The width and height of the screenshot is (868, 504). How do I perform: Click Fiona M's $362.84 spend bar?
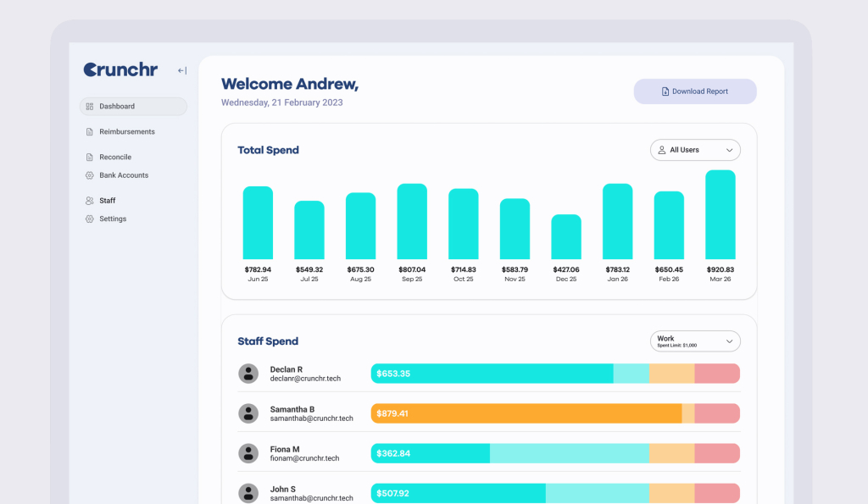pyautogui.click(x=431, y=453)
